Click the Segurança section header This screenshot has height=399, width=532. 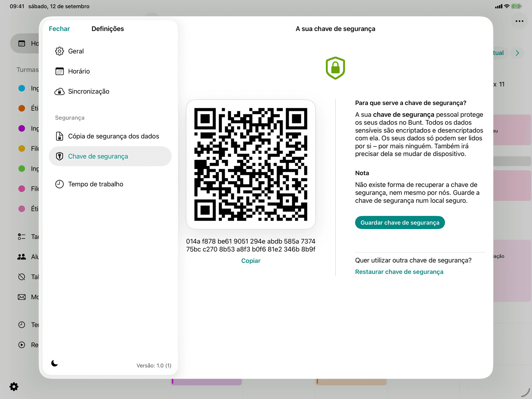tap(70, 118)
